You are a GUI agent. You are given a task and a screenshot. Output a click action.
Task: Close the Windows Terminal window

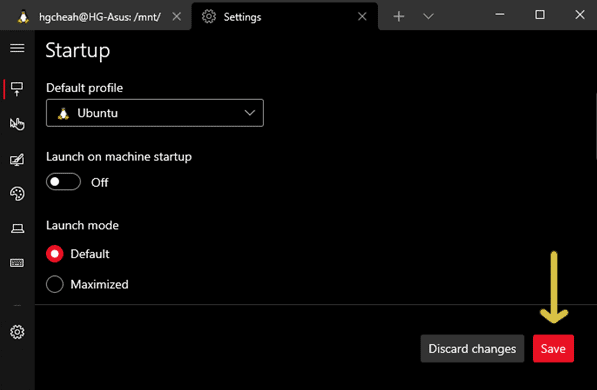(x=579, y=15)
